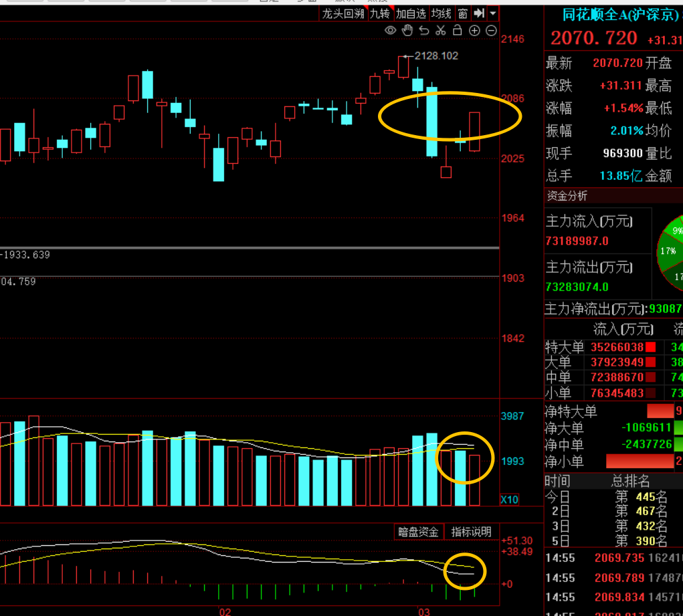Click the 总排名 column header

[630, 482]
